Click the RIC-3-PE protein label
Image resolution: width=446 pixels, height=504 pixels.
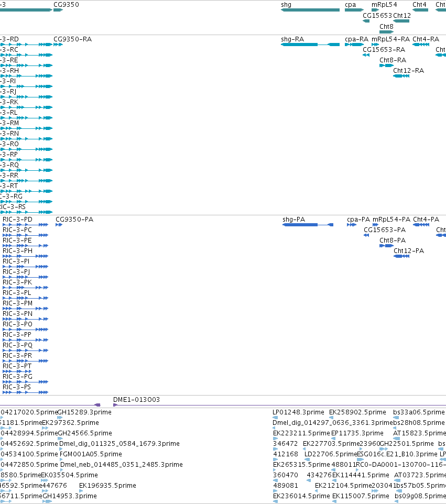[x=17, y=240]
